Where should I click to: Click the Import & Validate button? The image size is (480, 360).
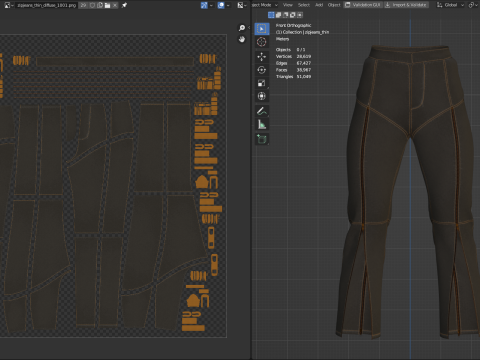(x=406, y=5)
